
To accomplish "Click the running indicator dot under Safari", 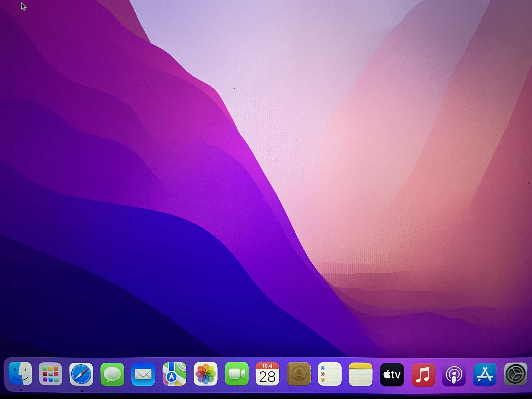I will pos(82,391).
